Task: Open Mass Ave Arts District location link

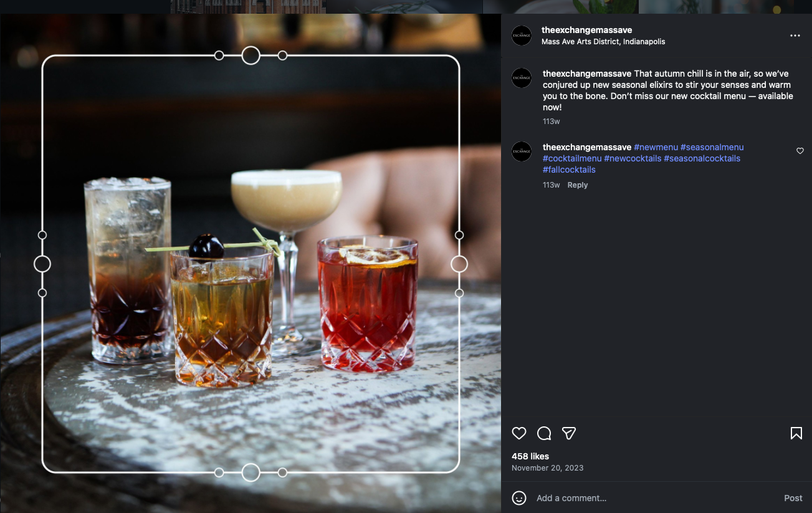Action: click(x=603, y=42)
